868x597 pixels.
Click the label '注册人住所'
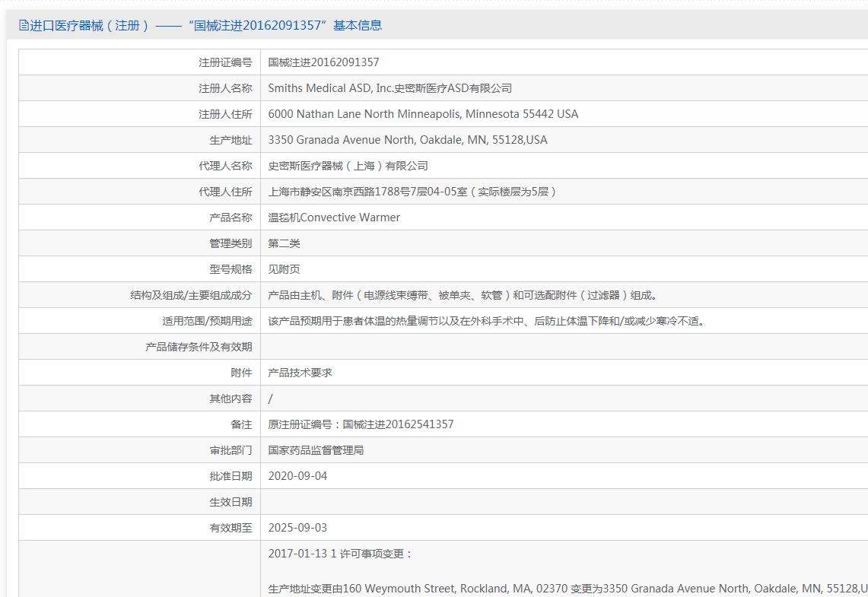point(225,115)
